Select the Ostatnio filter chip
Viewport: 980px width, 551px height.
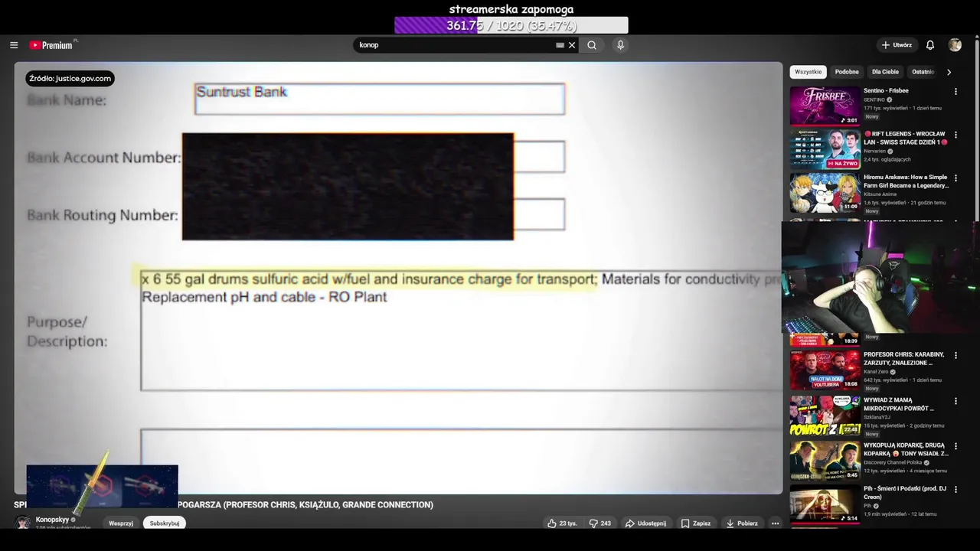click(x=923, y=72)
